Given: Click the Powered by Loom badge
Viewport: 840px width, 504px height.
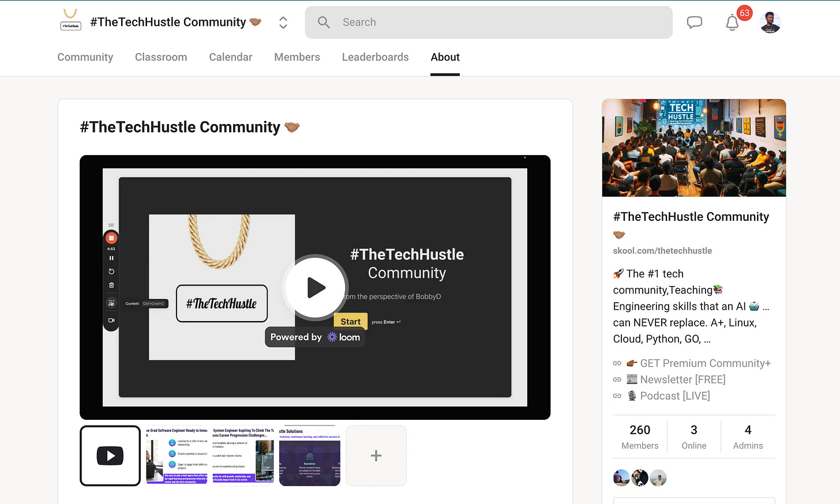Looking at the screenshot, I should coord(315,337).
